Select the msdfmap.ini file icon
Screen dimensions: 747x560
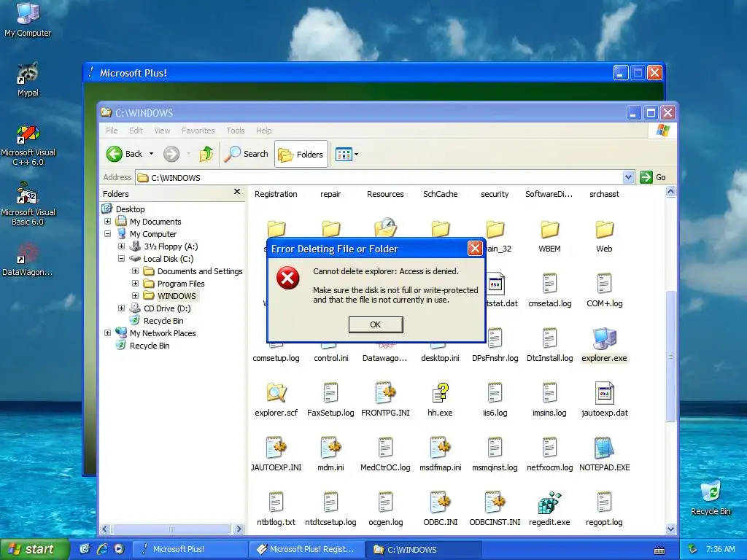pyautogui.click(x=440, y=448)
